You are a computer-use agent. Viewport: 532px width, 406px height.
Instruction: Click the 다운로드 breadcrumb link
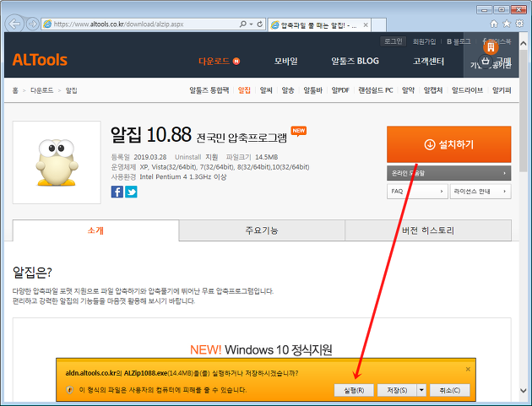click(x=41, y=90)
